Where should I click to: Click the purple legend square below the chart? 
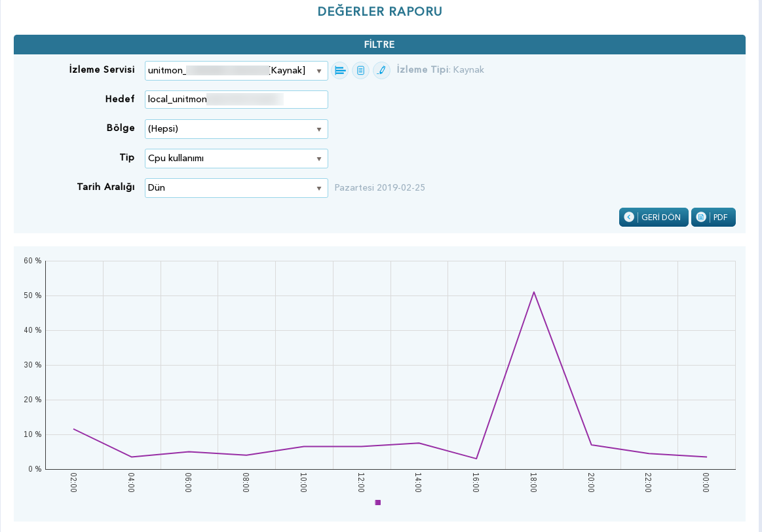(378, 503)
